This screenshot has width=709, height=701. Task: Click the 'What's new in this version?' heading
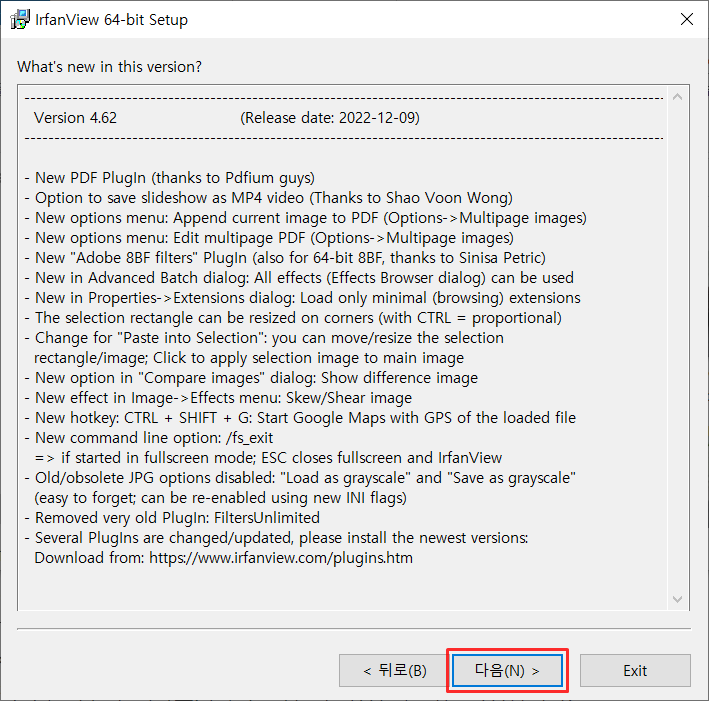coord(109,67)
